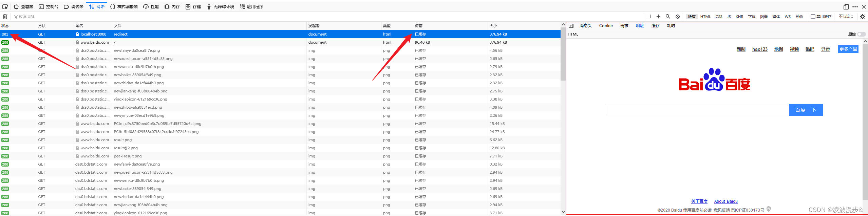The height and width of the screenshot is (216, 868).
Task: Select the result@2.png request row
Action: click(280, 148)
